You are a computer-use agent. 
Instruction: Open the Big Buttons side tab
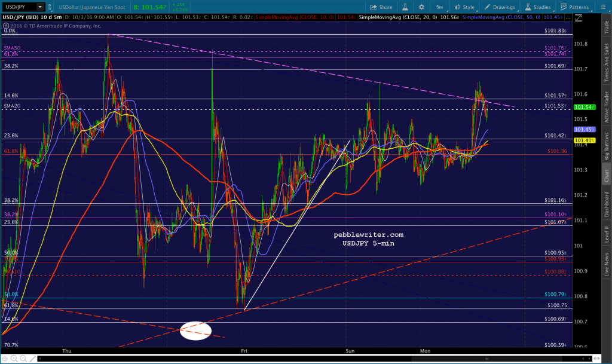click(607, 146)
